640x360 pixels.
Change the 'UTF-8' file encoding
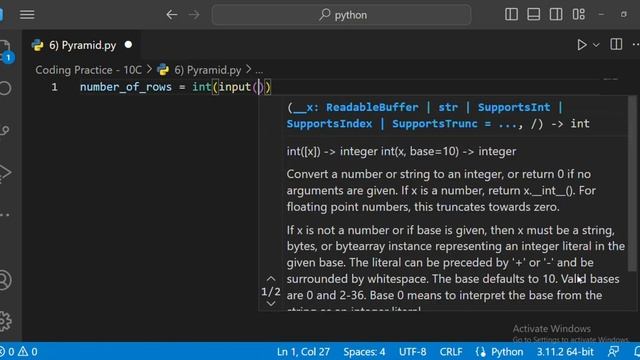click(413, 352)
